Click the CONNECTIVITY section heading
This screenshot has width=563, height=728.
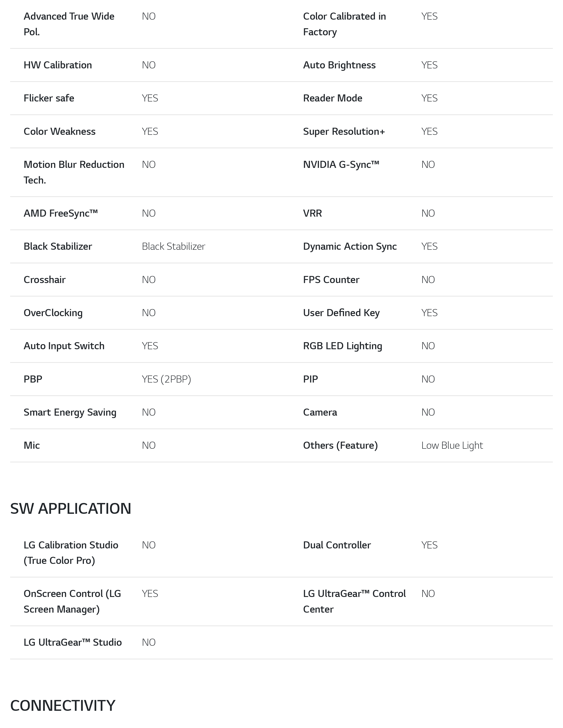click(x=63, y=706)
